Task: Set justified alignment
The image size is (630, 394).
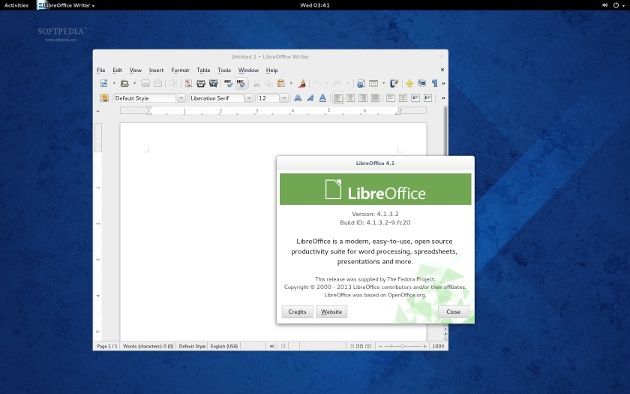Action: click(x=375, y=98)
